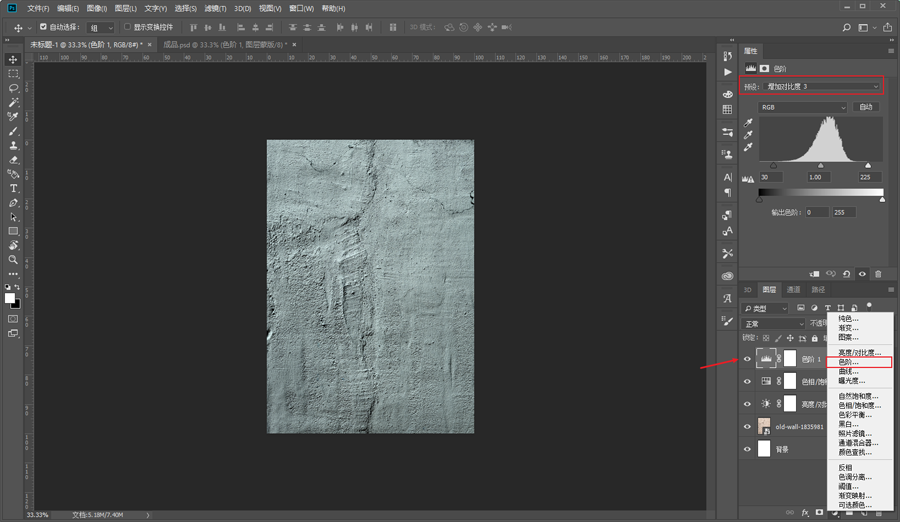Select the Zoom tool
The width and height of the screenshot is (900, 522).
pos(13,259)
